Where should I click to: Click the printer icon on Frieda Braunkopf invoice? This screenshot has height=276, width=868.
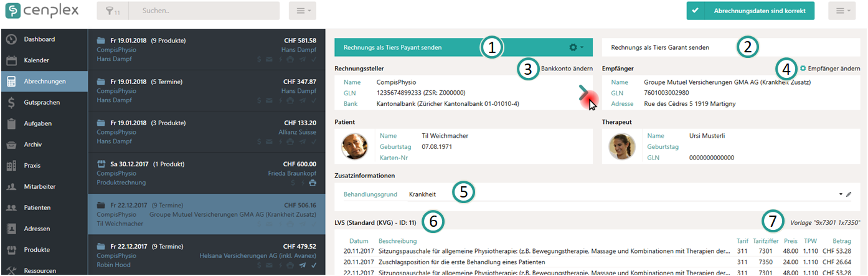coord(312,183)
